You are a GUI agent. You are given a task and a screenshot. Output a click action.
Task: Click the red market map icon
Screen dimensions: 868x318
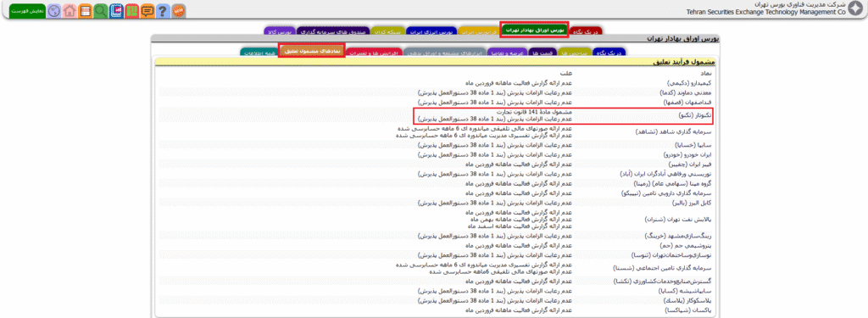131,10
